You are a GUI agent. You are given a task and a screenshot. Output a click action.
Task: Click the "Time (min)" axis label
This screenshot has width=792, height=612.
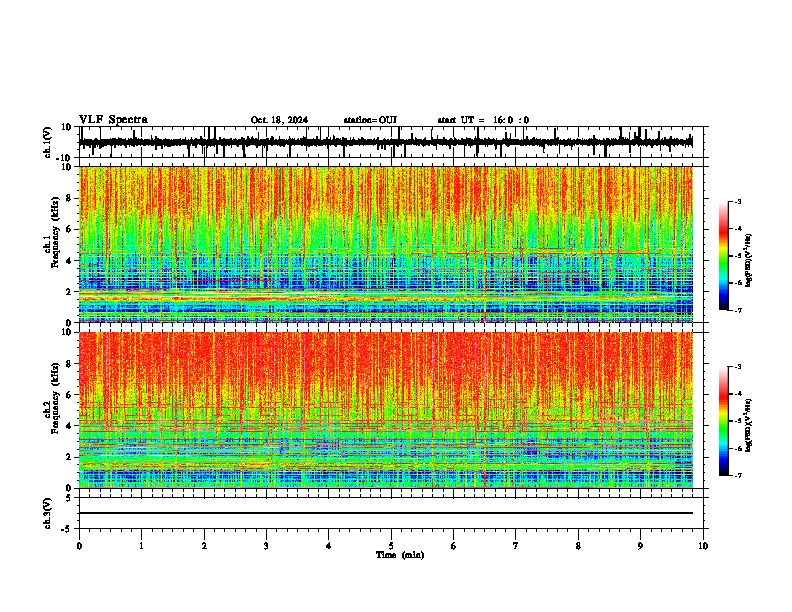click(x=400, y=555)
